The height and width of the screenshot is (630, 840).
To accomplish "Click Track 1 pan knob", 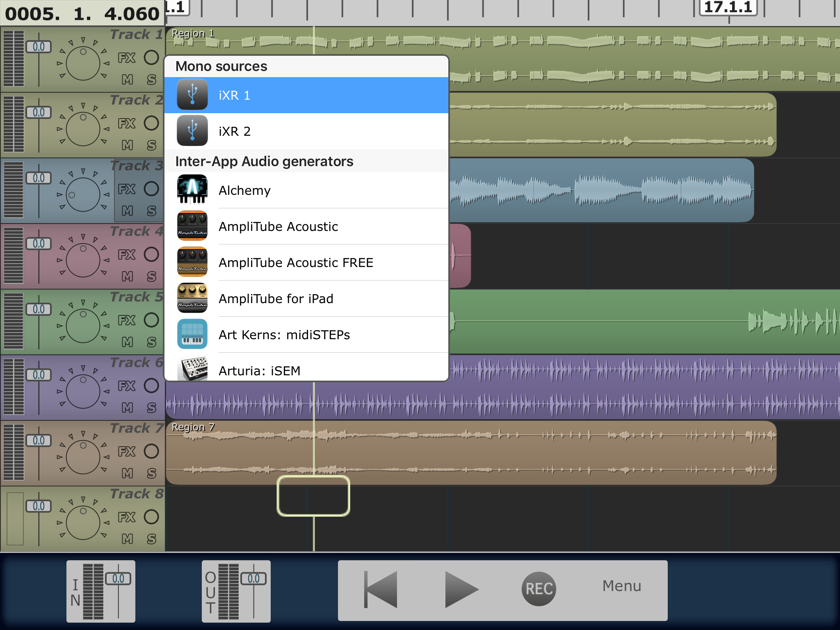I will click(83, 63).
